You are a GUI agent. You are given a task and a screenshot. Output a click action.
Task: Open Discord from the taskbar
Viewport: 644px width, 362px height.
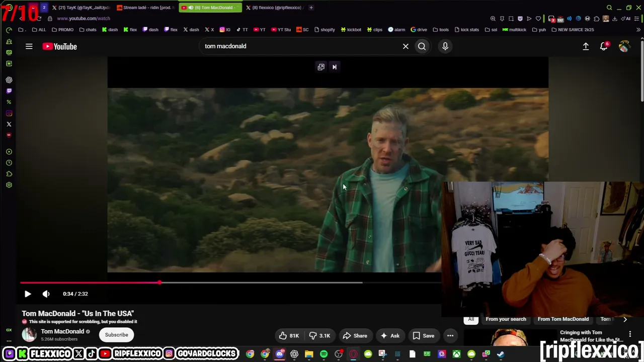(280, 354)
